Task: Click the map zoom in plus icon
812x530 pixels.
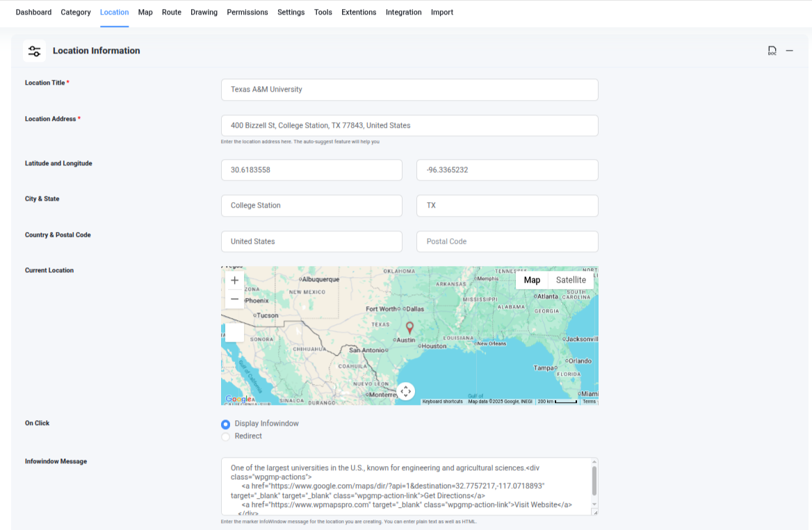Action: [x=234, y=280]
